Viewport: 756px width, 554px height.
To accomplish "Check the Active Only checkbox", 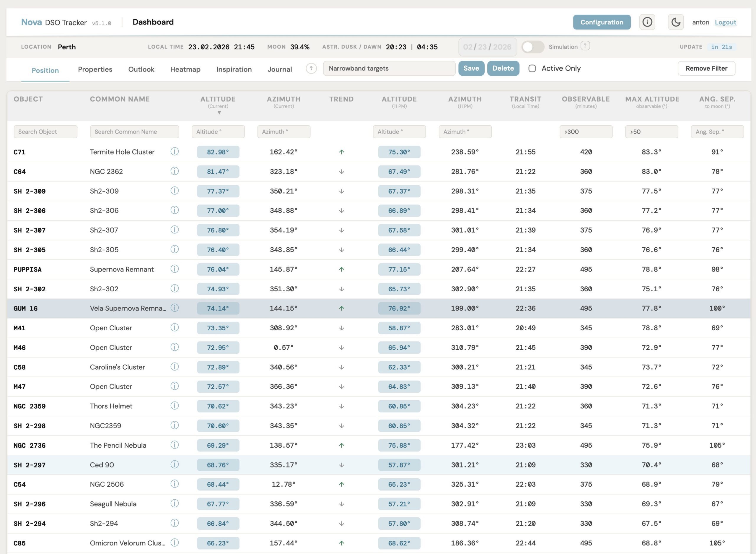I will (532, 69).
